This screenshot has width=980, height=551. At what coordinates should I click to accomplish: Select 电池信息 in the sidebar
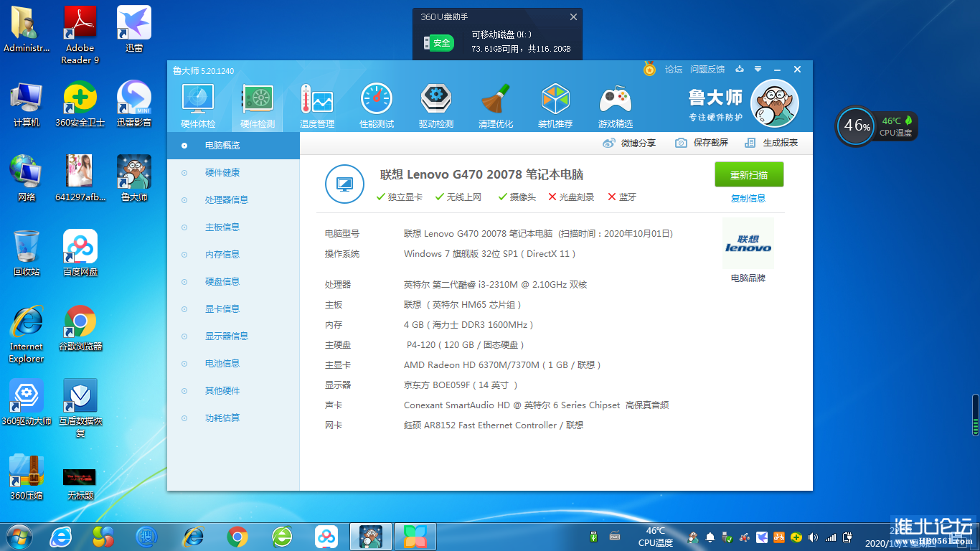(233, 364)
